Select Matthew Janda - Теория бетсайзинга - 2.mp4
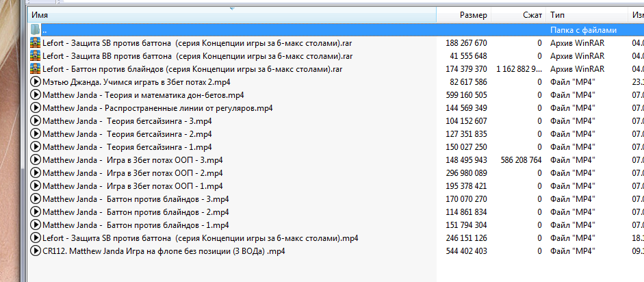This screenshot has height=282, width=644. [x=127, y=134]
